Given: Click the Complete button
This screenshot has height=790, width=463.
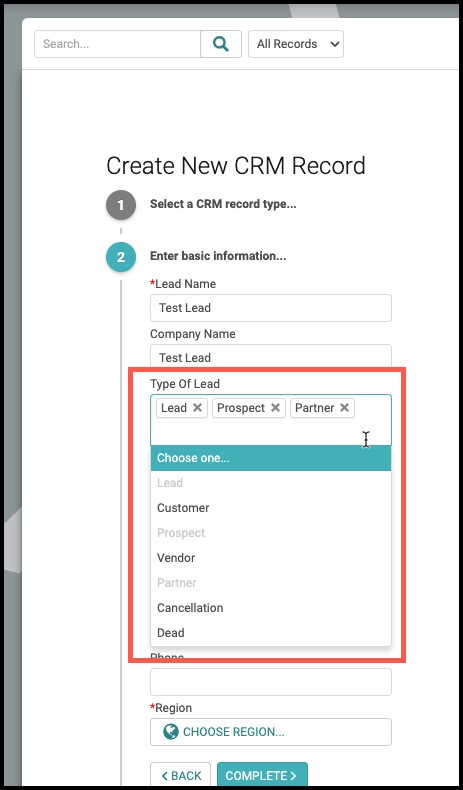Looking at the screenshot, I should (262, 775).
